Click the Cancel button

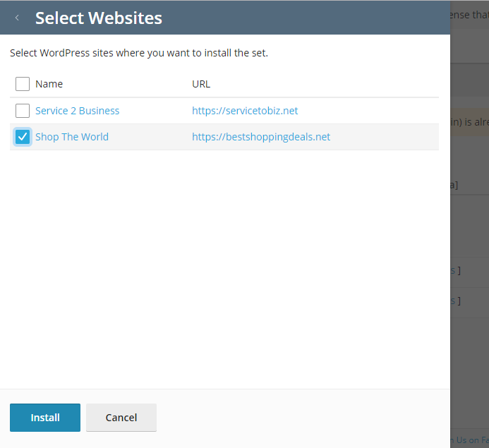tap(121, 418)
